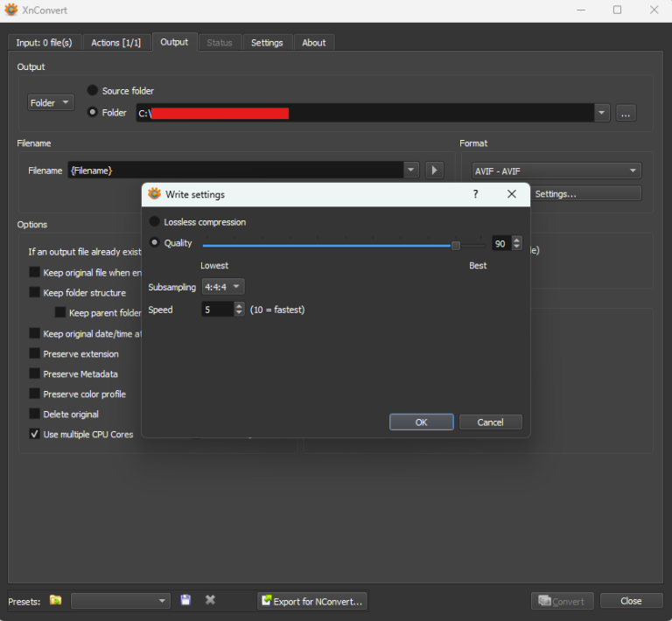Select the Quality radio button
This screenshot has width=672, height=621.
coord(155,242)
